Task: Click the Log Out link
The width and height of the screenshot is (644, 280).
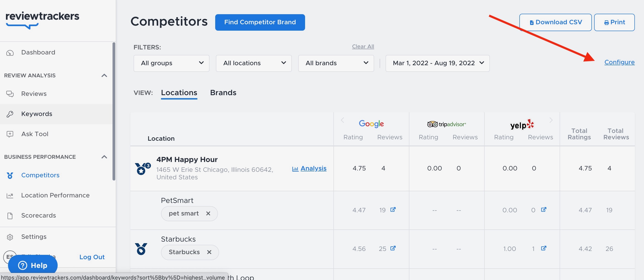Action: click(x=92, y=257)
